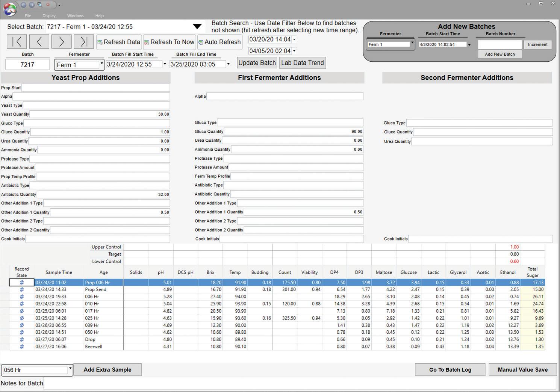Click record state icon for 03/24/20 19:33 sample
This screenshot has width=560, height=392.
pyautogui.click(x=22, y=297)
